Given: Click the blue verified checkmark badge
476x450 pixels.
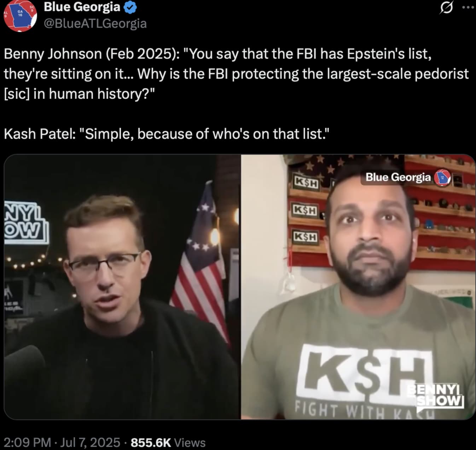Looking at the screenshot, I should [x=130, y=7].
